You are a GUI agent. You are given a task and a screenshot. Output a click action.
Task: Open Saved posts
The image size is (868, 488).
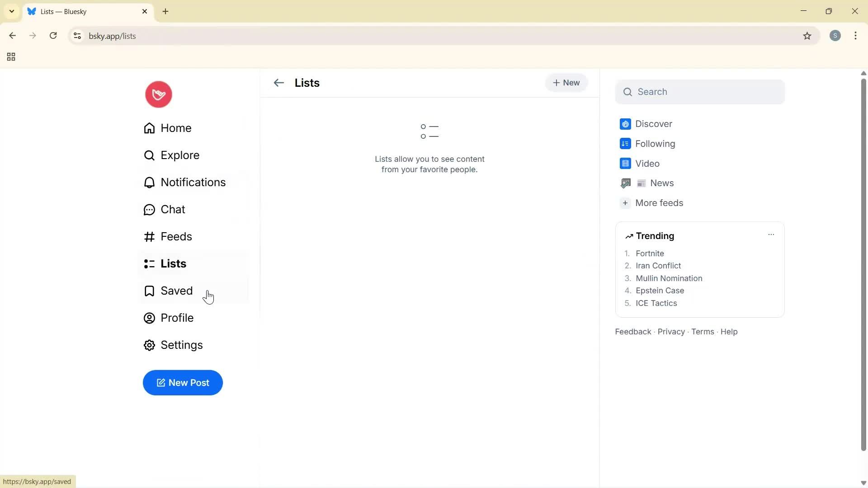(177, 291)
